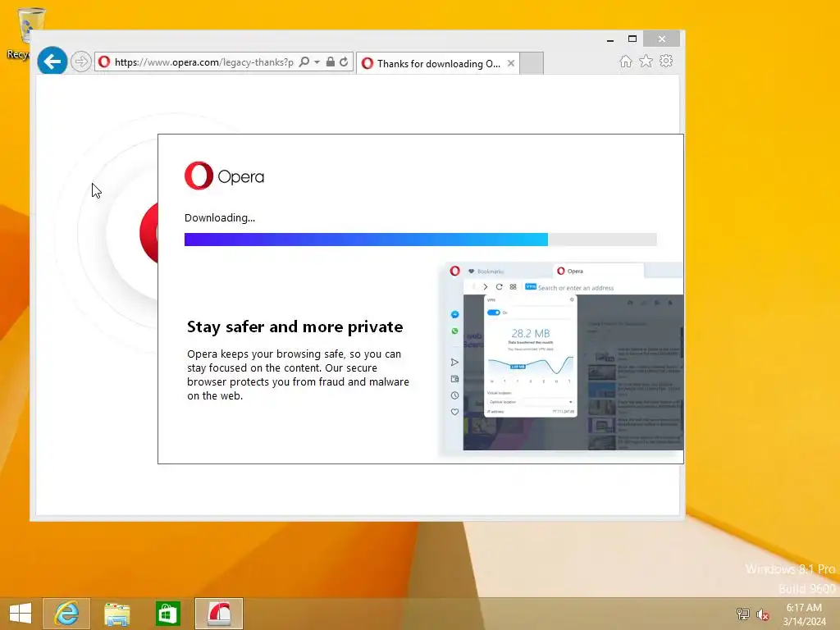Close the Internet Explorer window
The height and width of the screenshot is (630, 840).
point(662,39)
